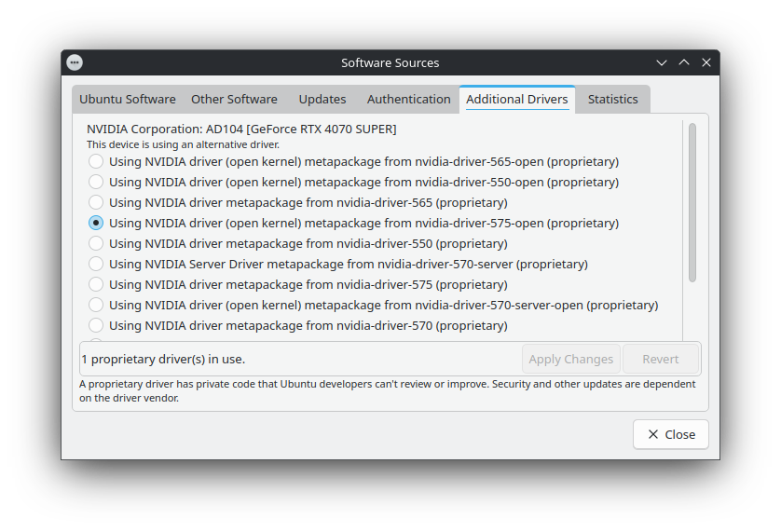
Task: Maximize the Software Sources window
Action: [x=684, y=62]
